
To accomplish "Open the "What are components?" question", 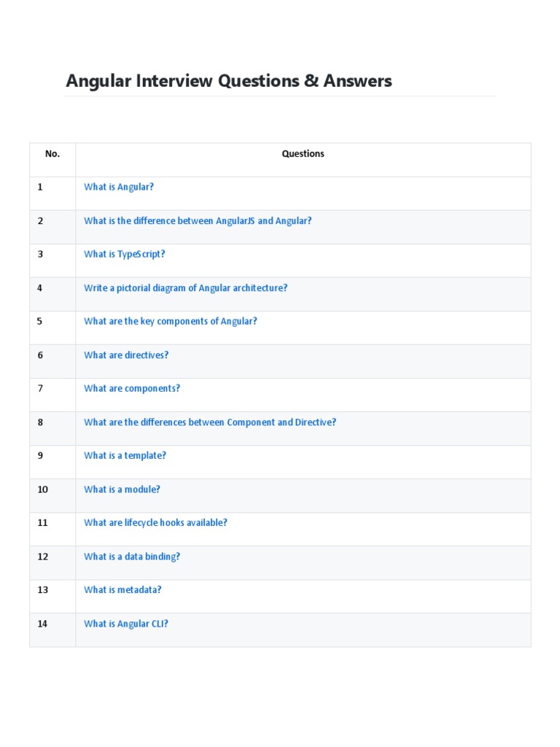I will pyautogui.click(x=132, y=388).
